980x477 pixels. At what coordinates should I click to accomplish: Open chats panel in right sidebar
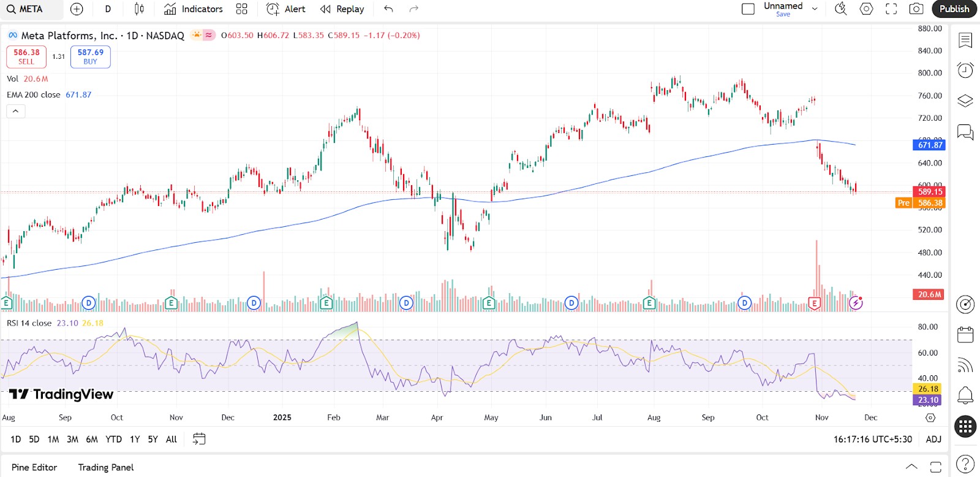965,132
